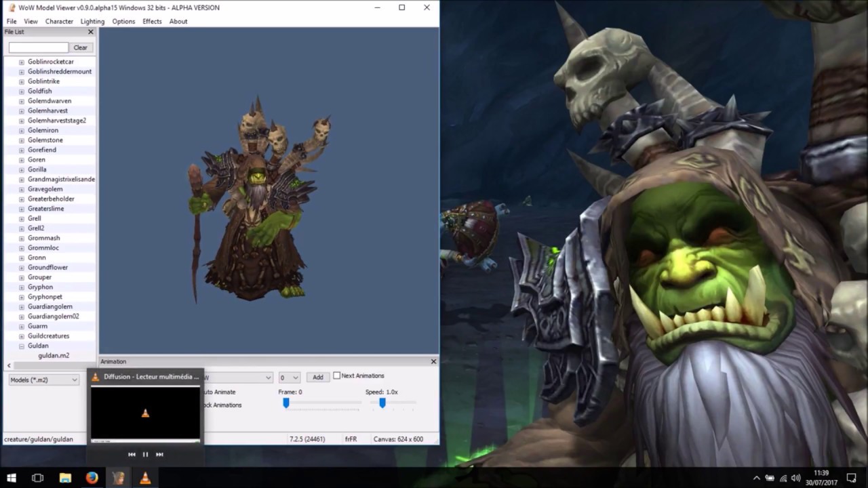
Task: Open the Options menu
Action: pos(123,21)
